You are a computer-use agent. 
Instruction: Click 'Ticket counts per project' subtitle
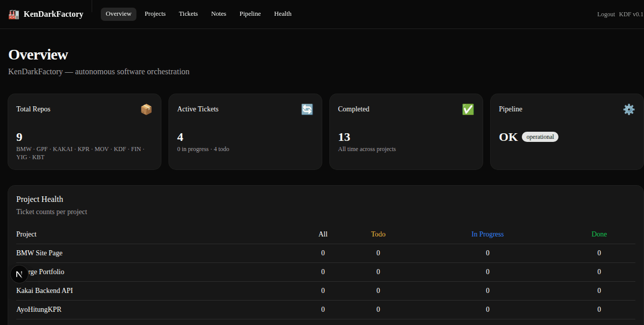[x=51, y=212]
